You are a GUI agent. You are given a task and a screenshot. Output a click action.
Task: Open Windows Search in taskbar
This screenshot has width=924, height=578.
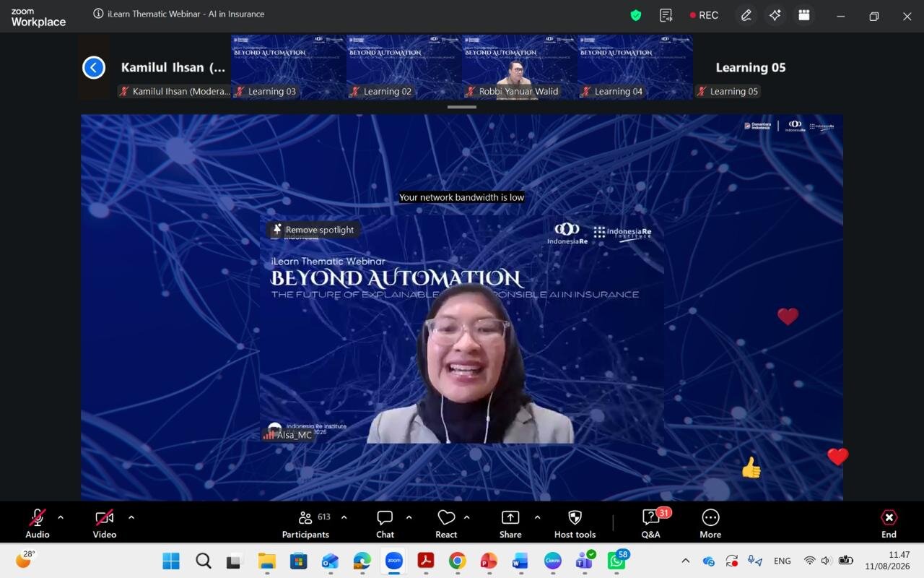[204, 561]
